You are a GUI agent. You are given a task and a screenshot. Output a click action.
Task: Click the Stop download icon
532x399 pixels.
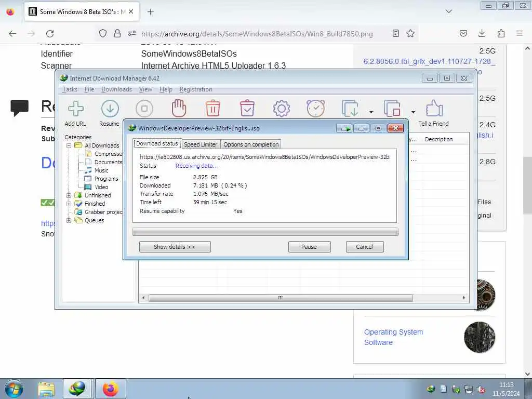[144, 109]
